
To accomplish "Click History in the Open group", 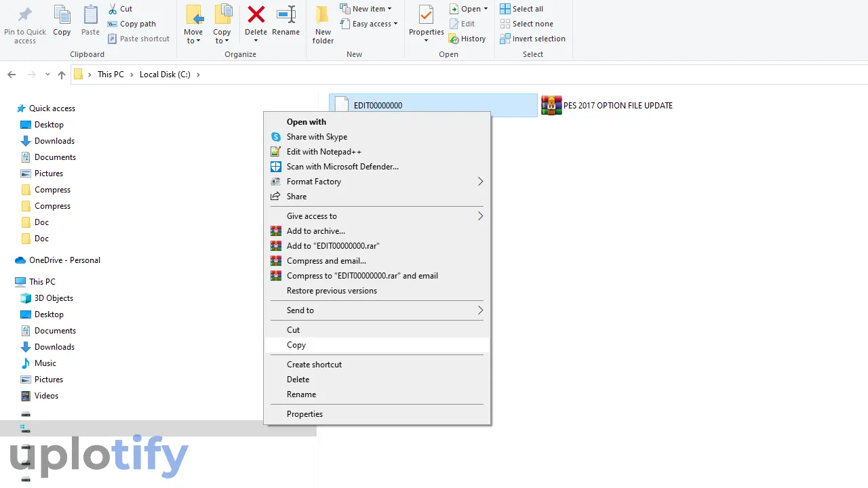I will pos(467,39).
